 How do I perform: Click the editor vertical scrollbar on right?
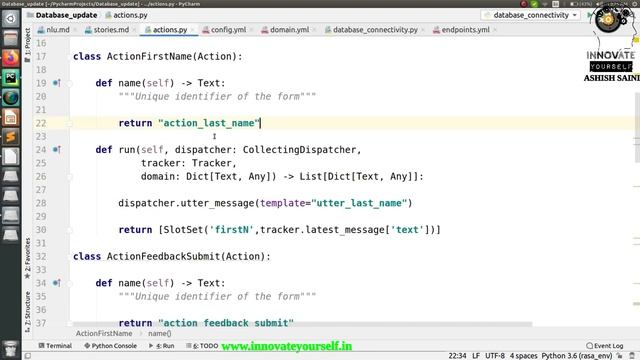[x=637, y=127]
